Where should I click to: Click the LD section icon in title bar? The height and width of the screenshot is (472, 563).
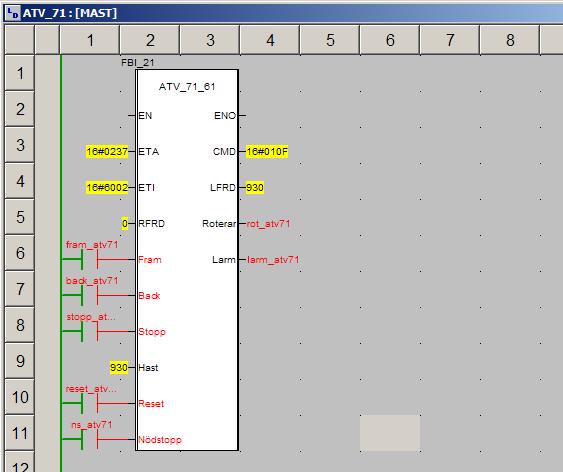13,13
